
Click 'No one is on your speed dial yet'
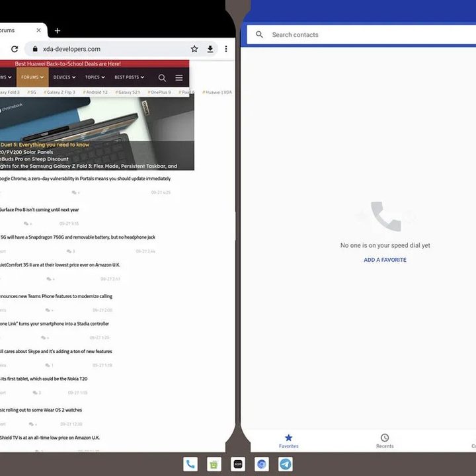coord(385,245)
